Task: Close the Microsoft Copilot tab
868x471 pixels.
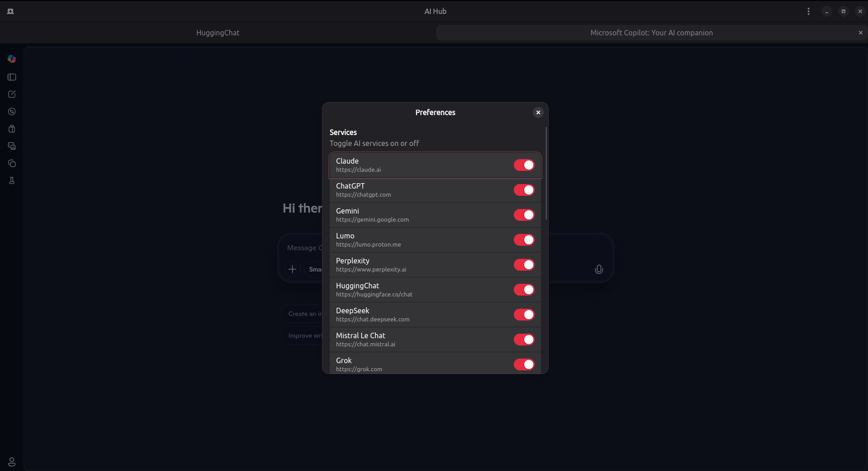Action: coord(860,33)
